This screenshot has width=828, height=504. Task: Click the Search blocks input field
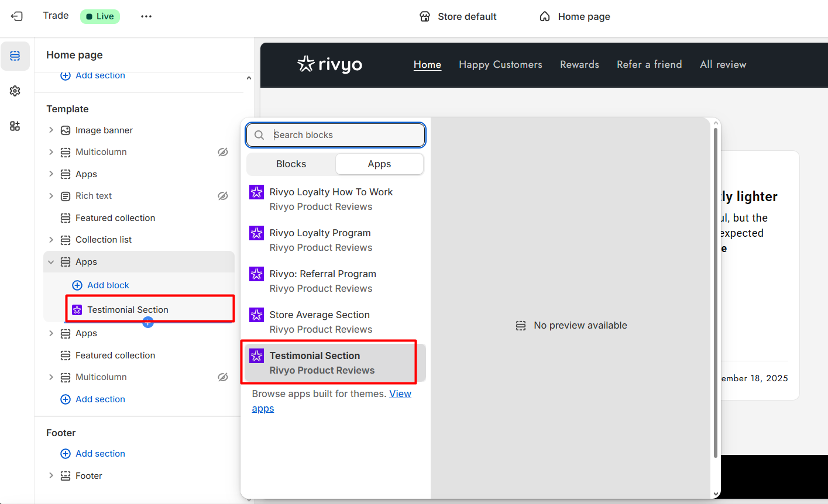tap(336, 135)
